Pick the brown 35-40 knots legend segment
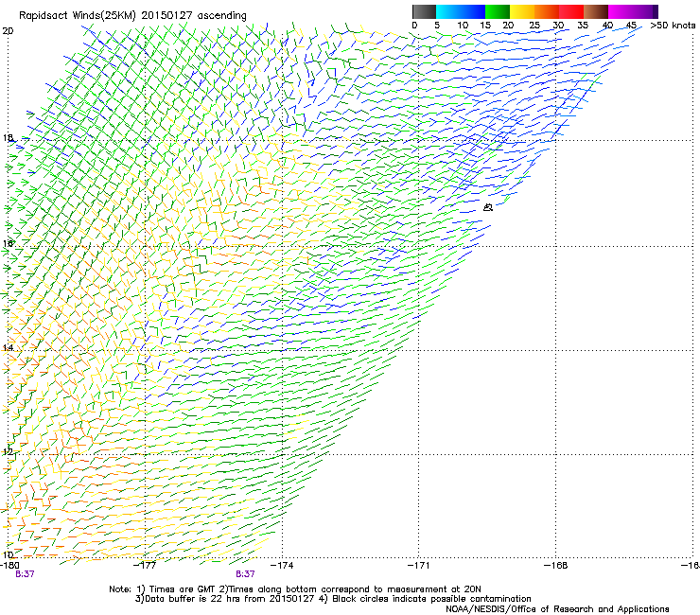Viewport: 700px width, 615px height. 596,11
